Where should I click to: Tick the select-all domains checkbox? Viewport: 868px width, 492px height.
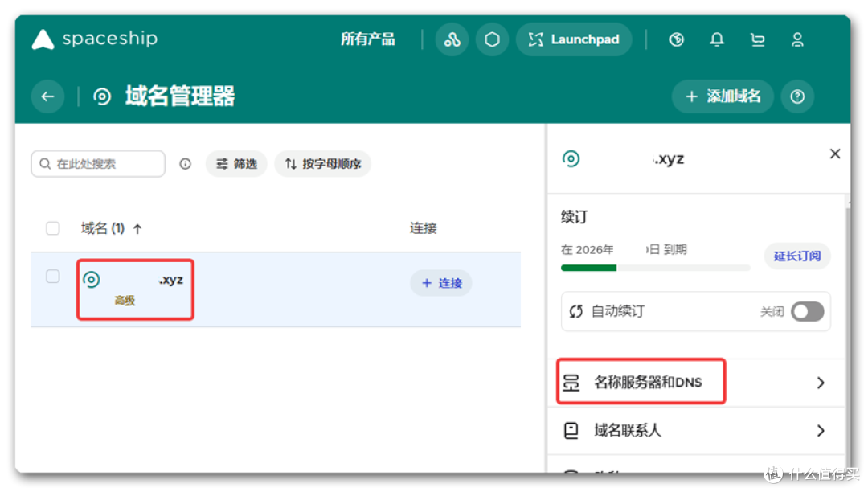pos(52,228)
